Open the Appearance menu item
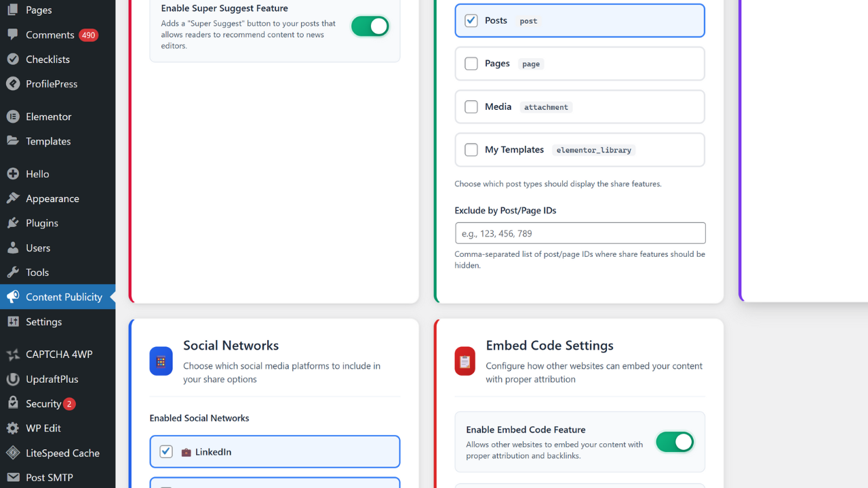 [x=58, y=199]
